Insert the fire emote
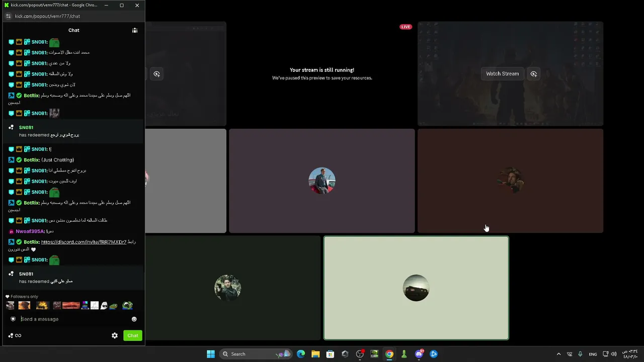 (x=42, y=305)
